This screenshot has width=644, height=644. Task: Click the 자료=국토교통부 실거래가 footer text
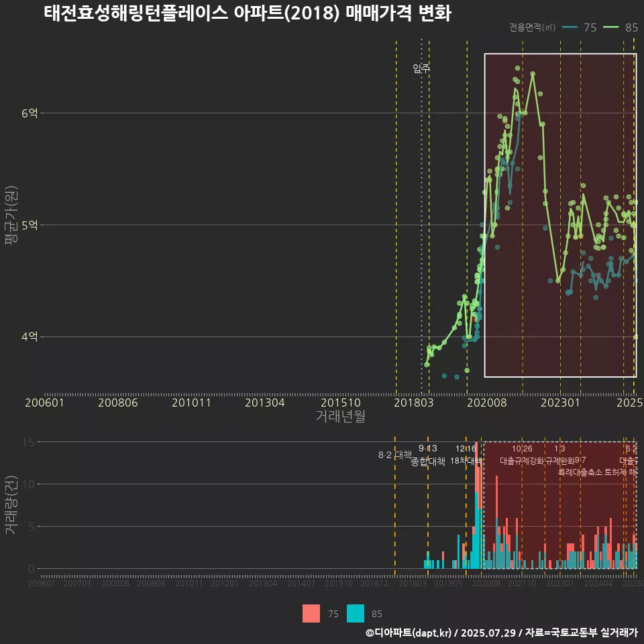(x=581, y=633)
